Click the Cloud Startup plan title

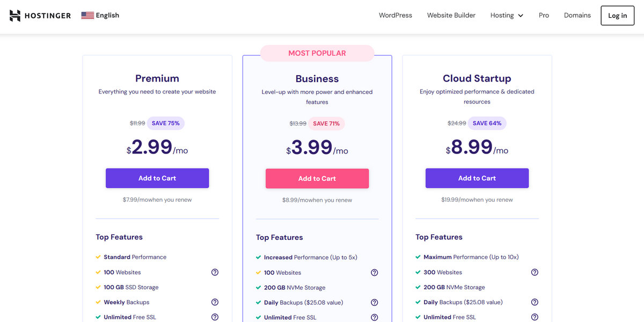click(x=477, y=78)
